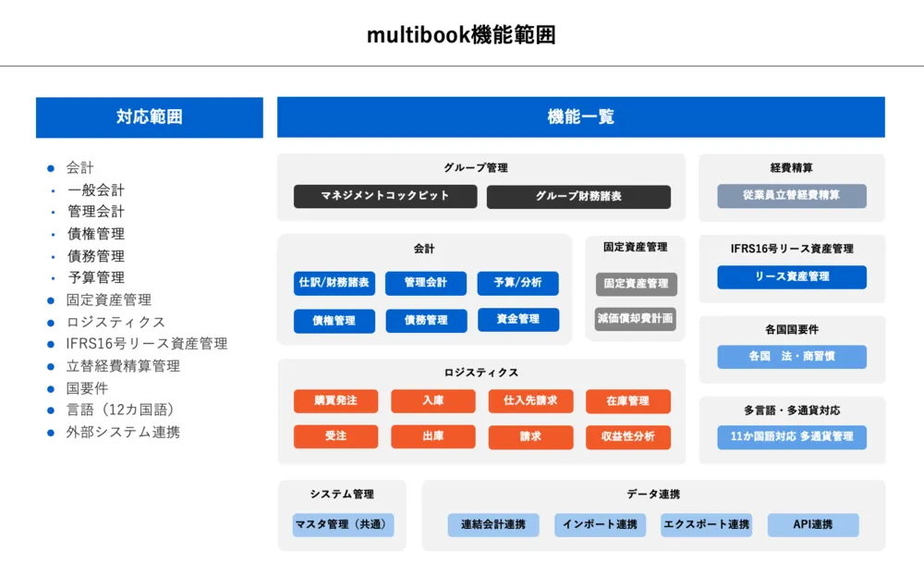Select the 立替経費精算管理 list item

[x=123, y=366]
